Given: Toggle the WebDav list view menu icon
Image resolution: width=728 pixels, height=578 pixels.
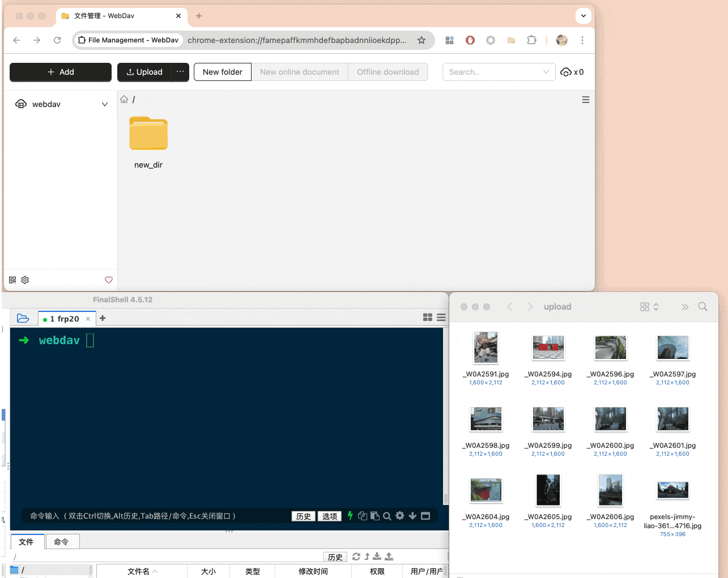Looking at the screenshot, I should 586,100.
